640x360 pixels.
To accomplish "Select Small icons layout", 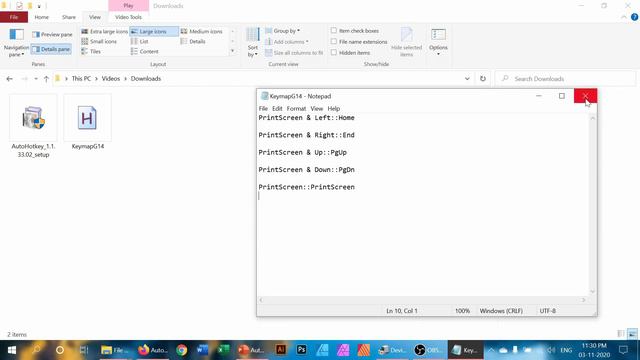I will pyautogui.click(x=99, y=41).
